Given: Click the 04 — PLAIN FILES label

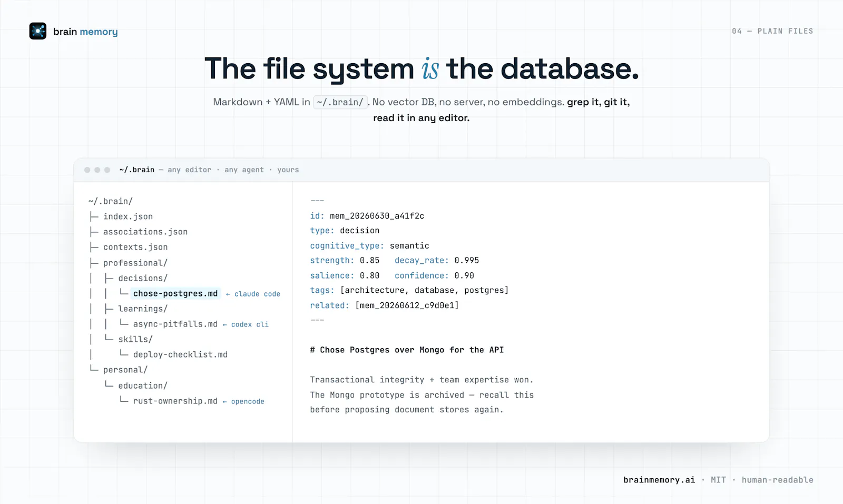Looking at the screenshot, I should (x=772, y=31).
